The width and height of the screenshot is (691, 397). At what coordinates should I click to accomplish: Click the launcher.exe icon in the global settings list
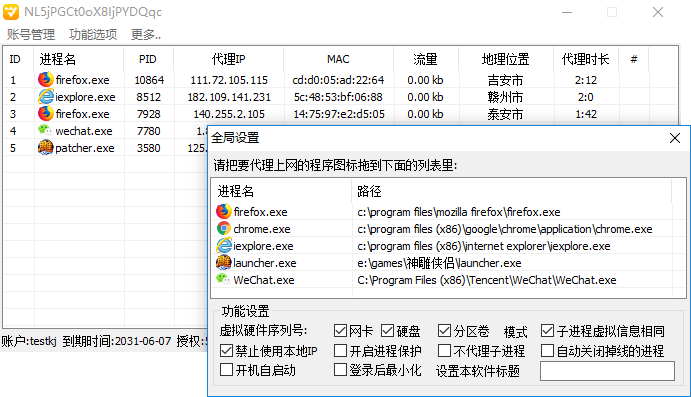click(x=223, y=263)
